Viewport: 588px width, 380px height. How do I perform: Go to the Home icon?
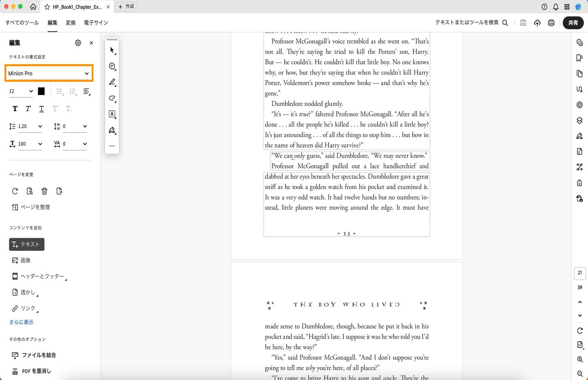click(x=33, y=7)
